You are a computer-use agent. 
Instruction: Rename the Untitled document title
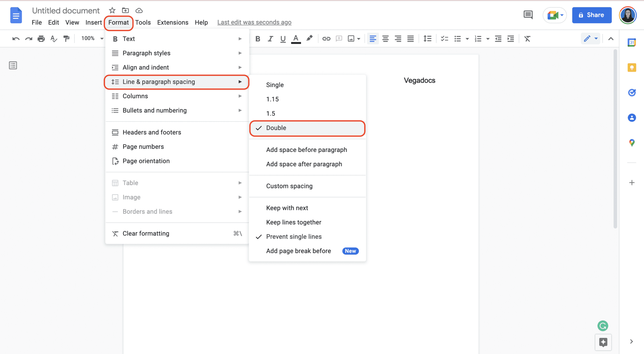[x=66, y=10]
